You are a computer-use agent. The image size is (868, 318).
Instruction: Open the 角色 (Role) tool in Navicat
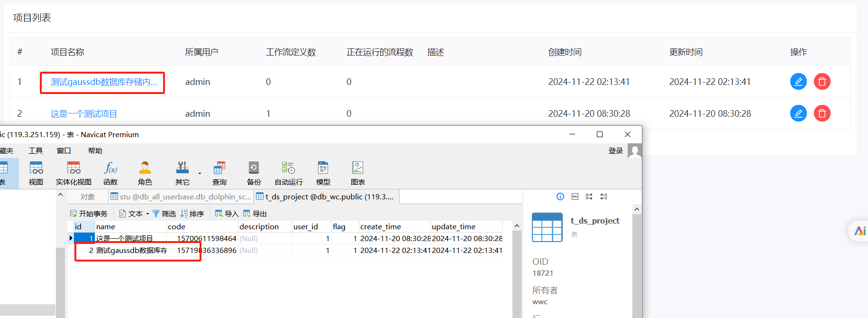pos(145,173)
